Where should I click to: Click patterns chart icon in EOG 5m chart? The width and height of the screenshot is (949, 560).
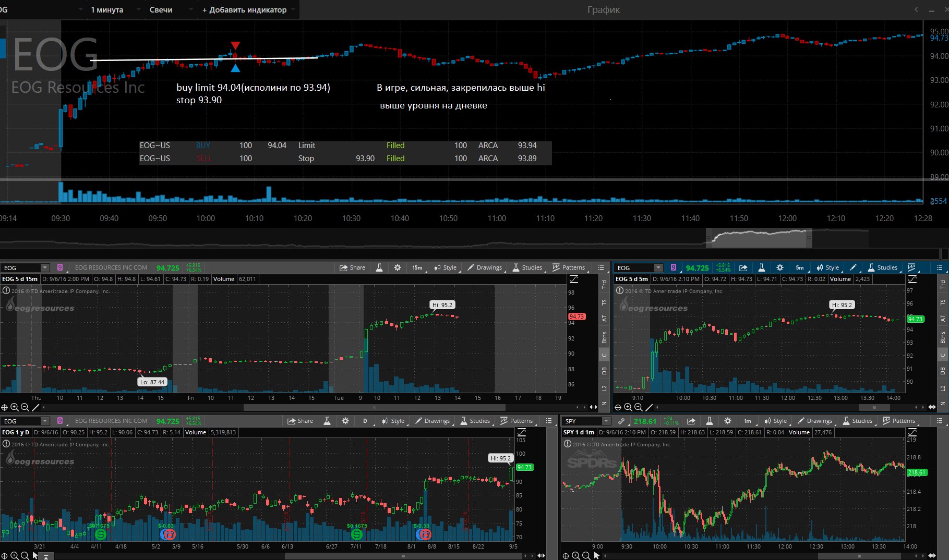(911, 267)
